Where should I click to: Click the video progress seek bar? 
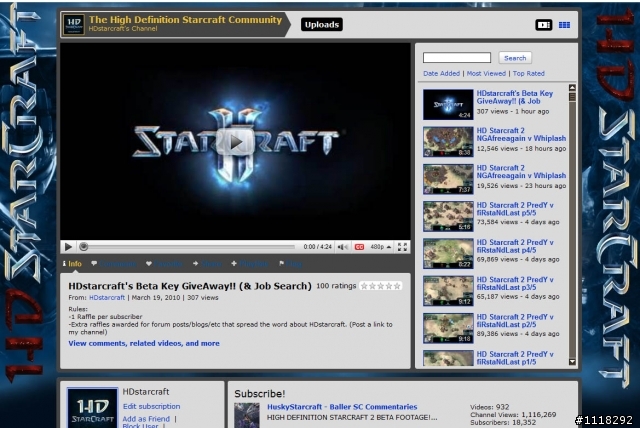tap(187, 247)
